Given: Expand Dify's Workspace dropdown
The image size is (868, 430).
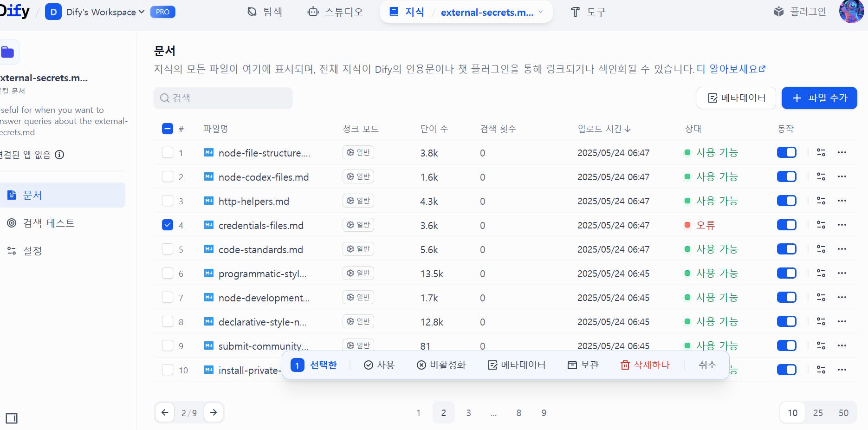Looking at the screenshot, I should click(142, 12).
